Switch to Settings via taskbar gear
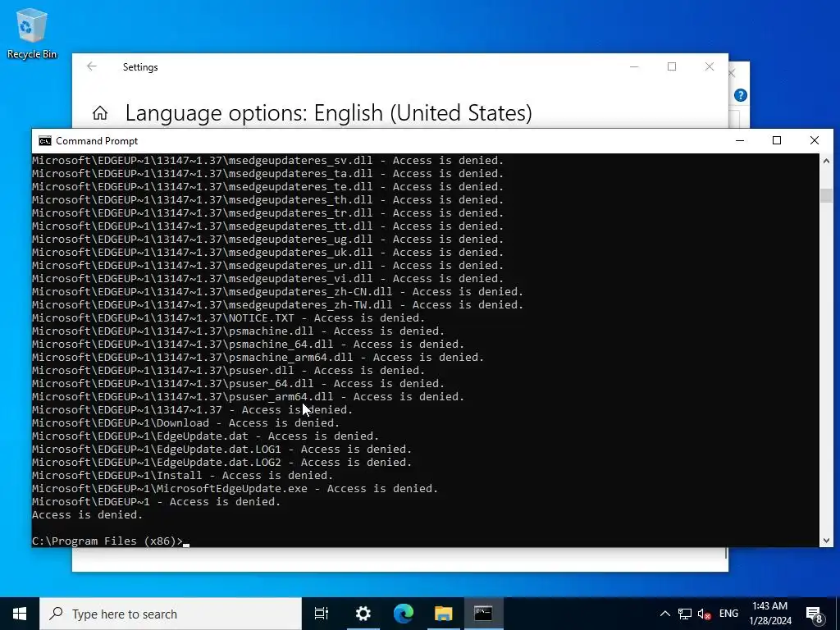The image size is (840, 630). pyautogui.click(x=363, y=614)
